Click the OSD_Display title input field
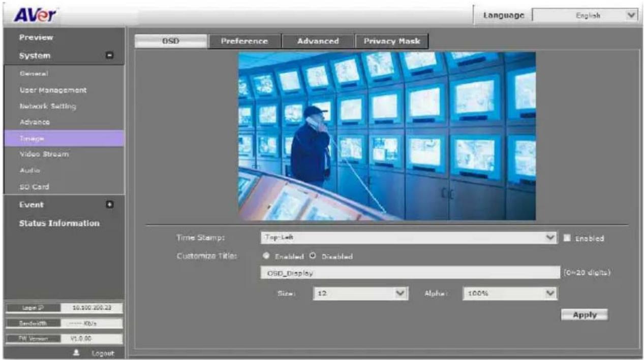The height and width of the screenshot is (360, 644). 410,273
